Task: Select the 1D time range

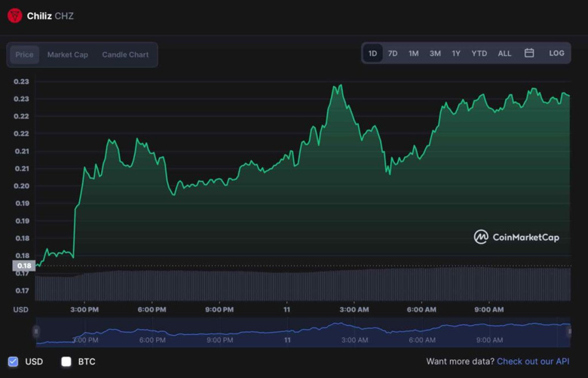Action: [x=372, y=54]
